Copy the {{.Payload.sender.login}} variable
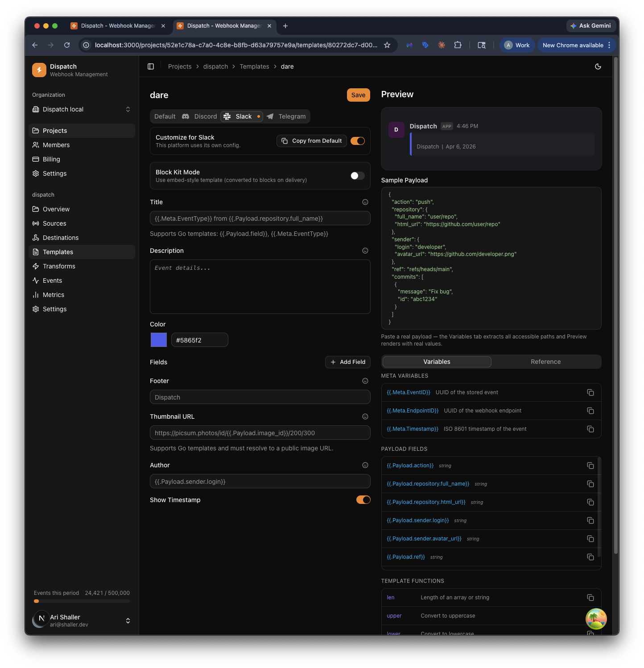 point(590,520)
